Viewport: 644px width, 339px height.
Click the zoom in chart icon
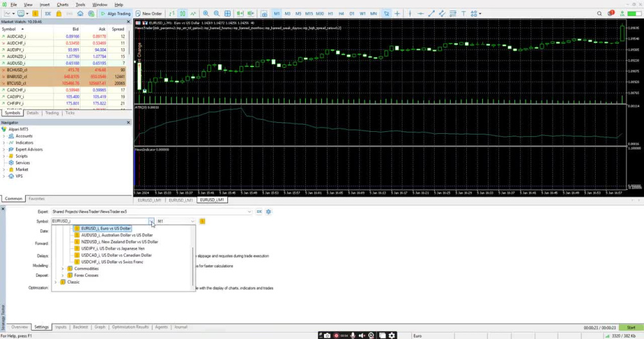click(x=206, y=14)
